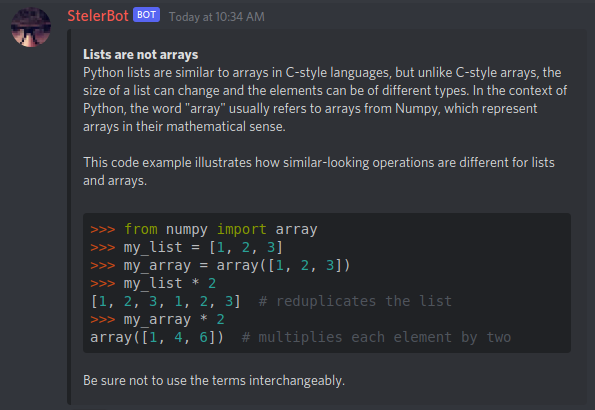This screenshot has width=595, height=410.
Task: Click output list [1, 2, 3, 1, 2, 3]
Action: coord(165,301)
